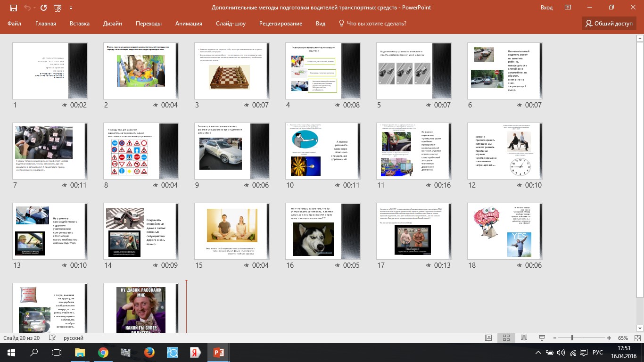Click the zoom in plus button

[x=609, y=338]
